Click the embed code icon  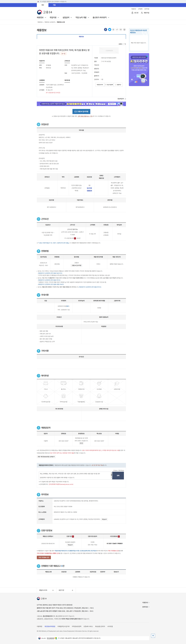pos(117,30)
